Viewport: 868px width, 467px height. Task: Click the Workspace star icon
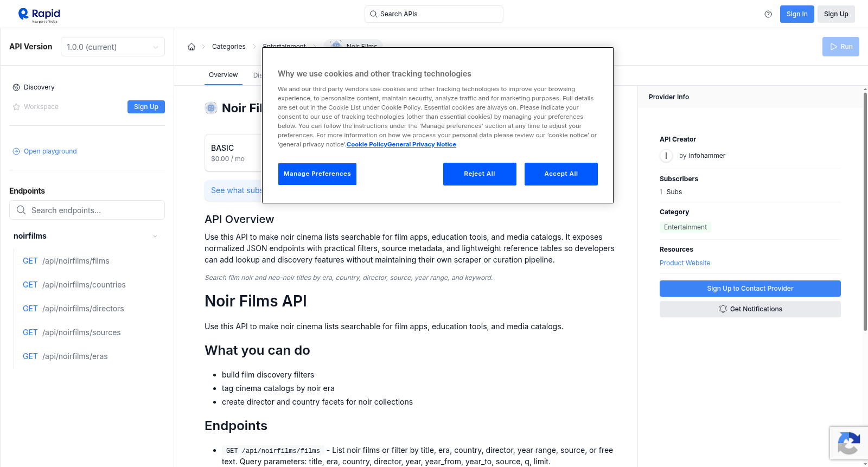point(16,107)
